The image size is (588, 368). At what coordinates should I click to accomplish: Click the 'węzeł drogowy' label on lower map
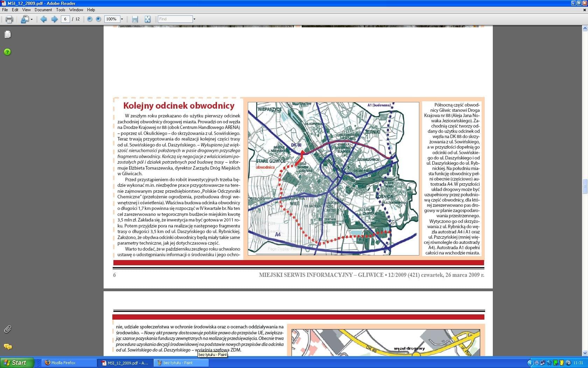(409, 348)
